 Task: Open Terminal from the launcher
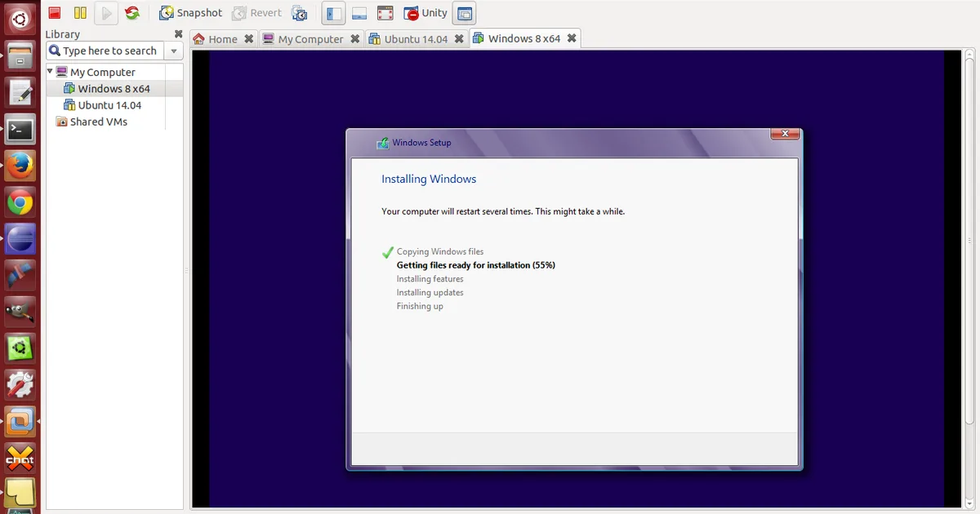coord(20,129)
